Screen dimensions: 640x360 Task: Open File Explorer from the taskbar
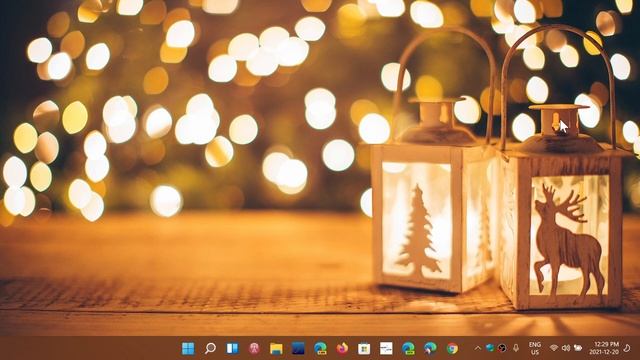[276, 348]
